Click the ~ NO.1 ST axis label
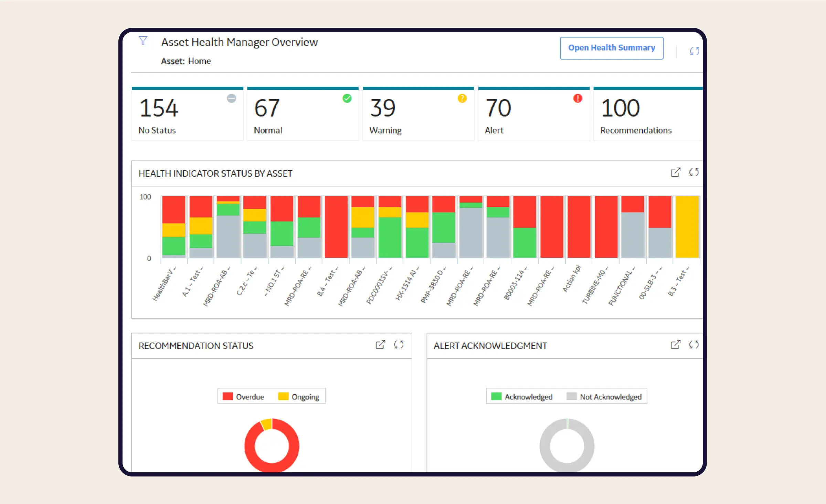 [x=275, y=281]
